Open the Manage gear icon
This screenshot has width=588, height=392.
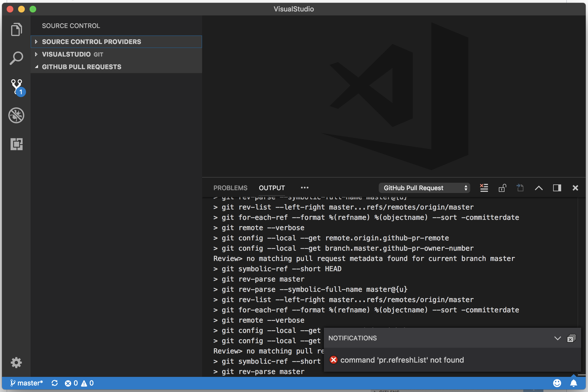coord(16,362)
